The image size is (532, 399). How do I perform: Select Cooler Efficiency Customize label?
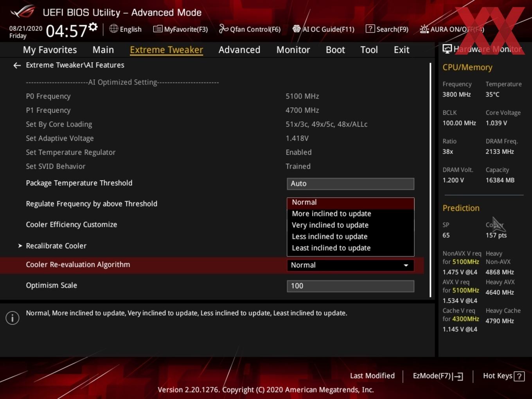72,225
